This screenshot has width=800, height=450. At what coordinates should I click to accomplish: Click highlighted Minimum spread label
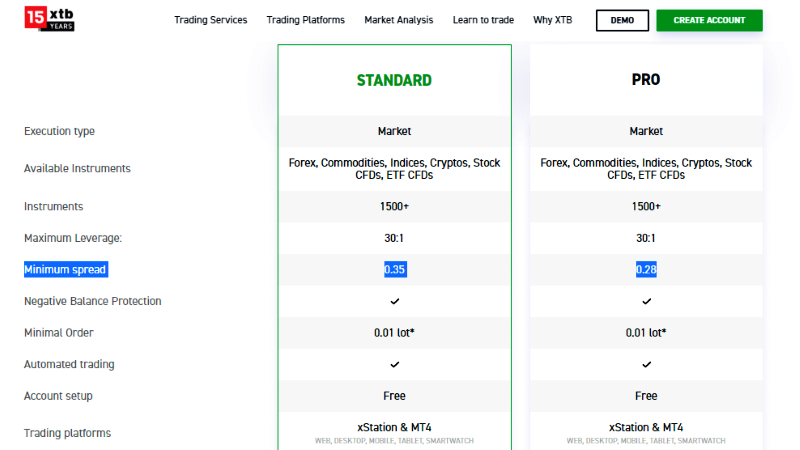point(66,269)
